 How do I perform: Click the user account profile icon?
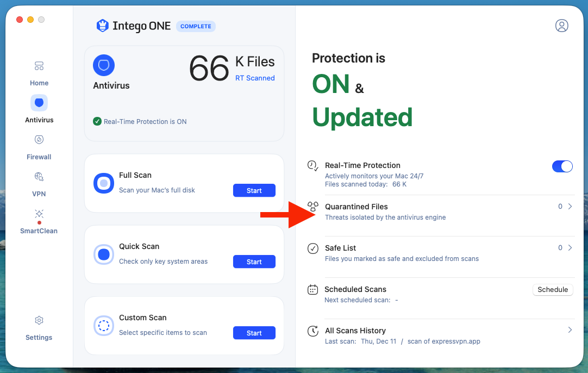(562, 26)
